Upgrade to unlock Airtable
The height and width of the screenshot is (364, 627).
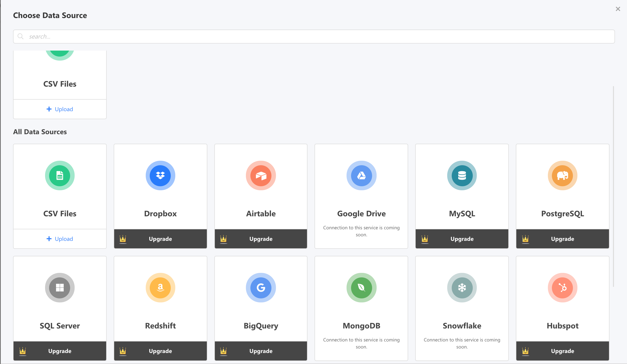pos(261,239)
